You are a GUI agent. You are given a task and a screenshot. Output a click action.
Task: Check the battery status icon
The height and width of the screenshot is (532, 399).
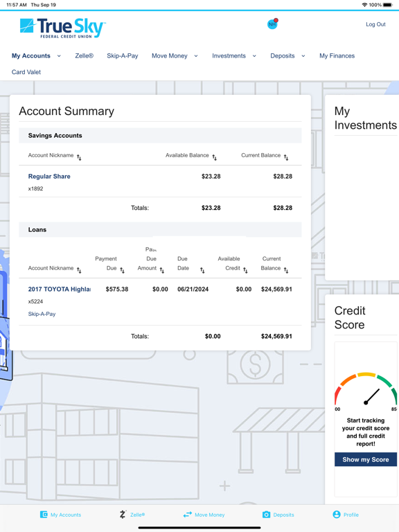tap(388, 5)
